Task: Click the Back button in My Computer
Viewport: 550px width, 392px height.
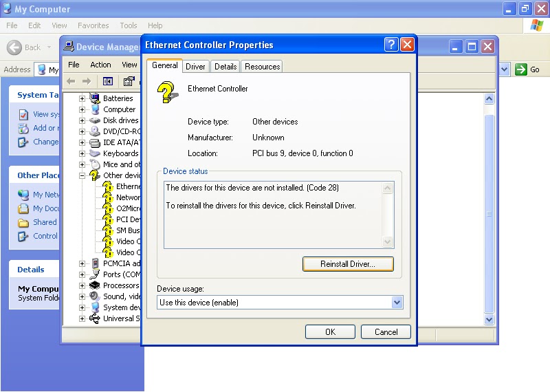Action: click(23, 47)
